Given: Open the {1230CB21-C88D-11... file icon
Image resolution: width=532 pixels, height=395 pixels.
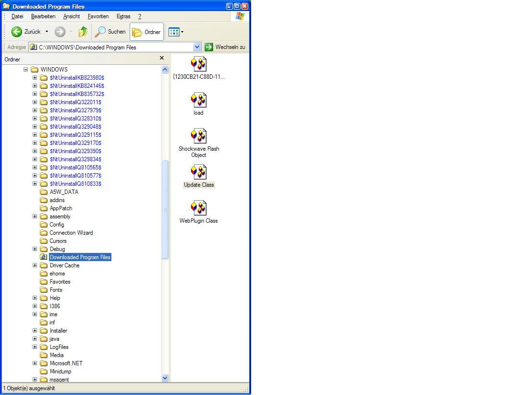Looking at the screenshot, I should coord(198,64).
